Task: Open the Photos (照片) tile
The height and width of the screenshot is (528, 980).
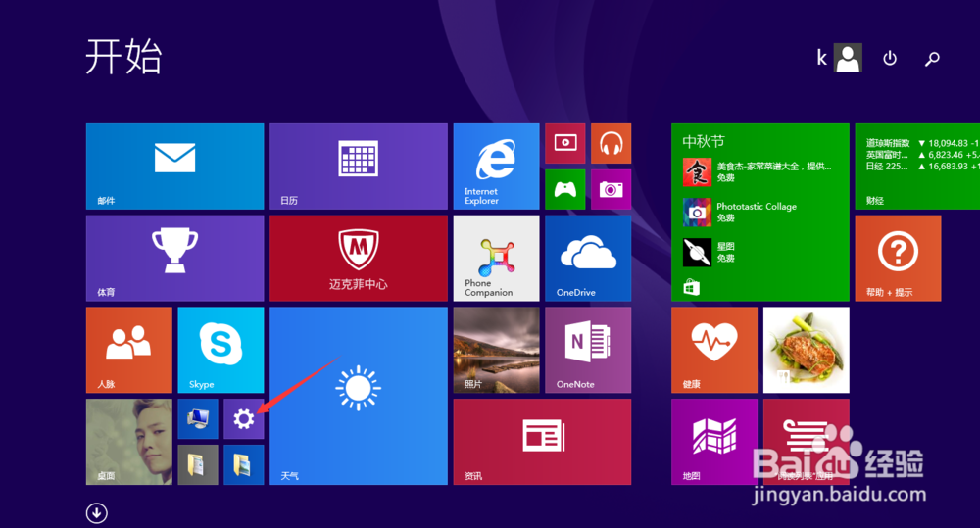Action: tap(496, 350)
